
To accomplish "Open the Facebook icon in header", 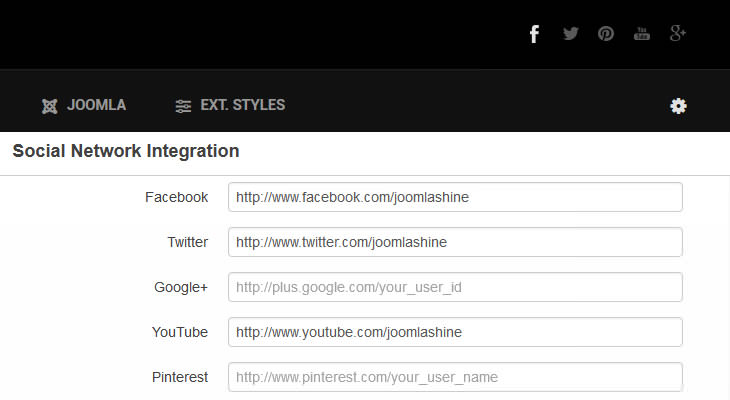I will click(534, 34).
